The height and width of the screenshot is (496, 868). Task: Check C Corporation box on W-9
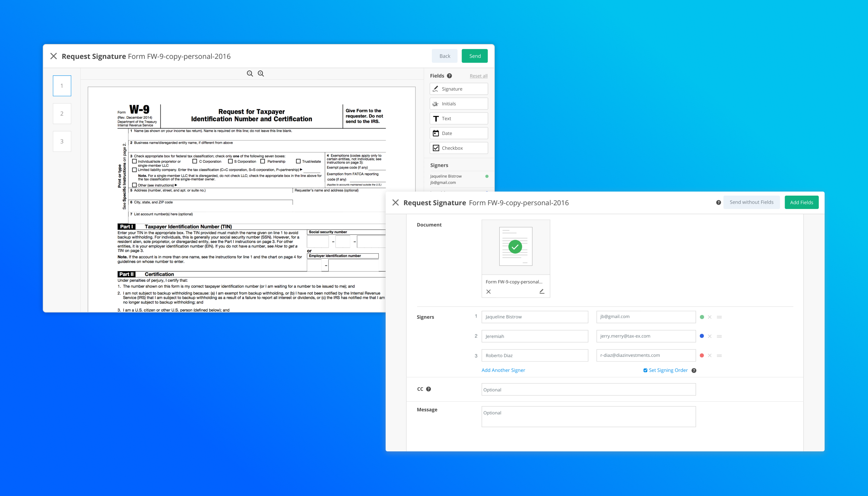[195, 162]
